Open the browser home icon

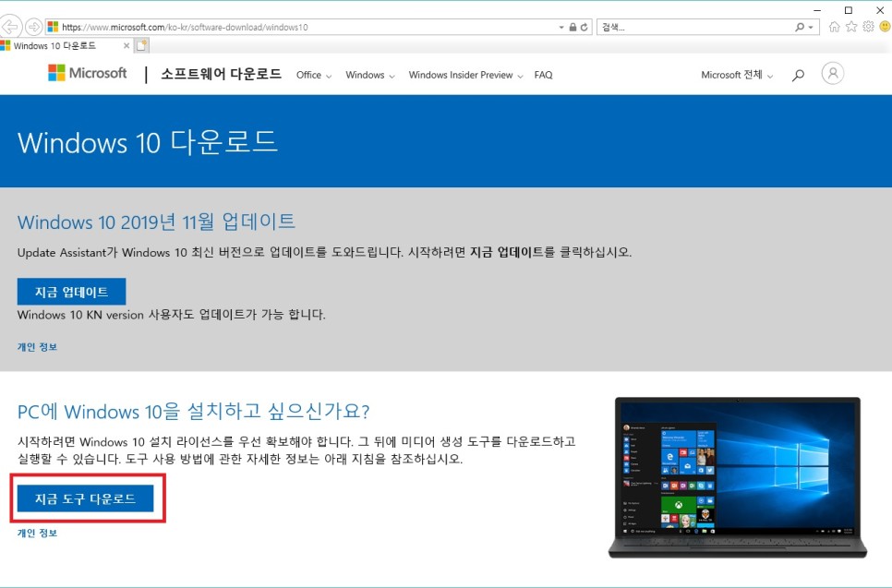(834, 27)
